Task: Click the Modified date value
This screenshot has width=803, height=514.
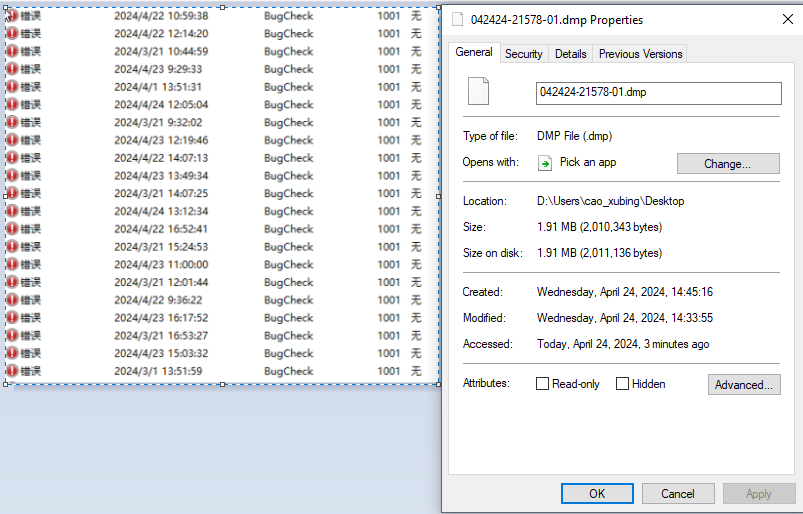Action: 625,318
